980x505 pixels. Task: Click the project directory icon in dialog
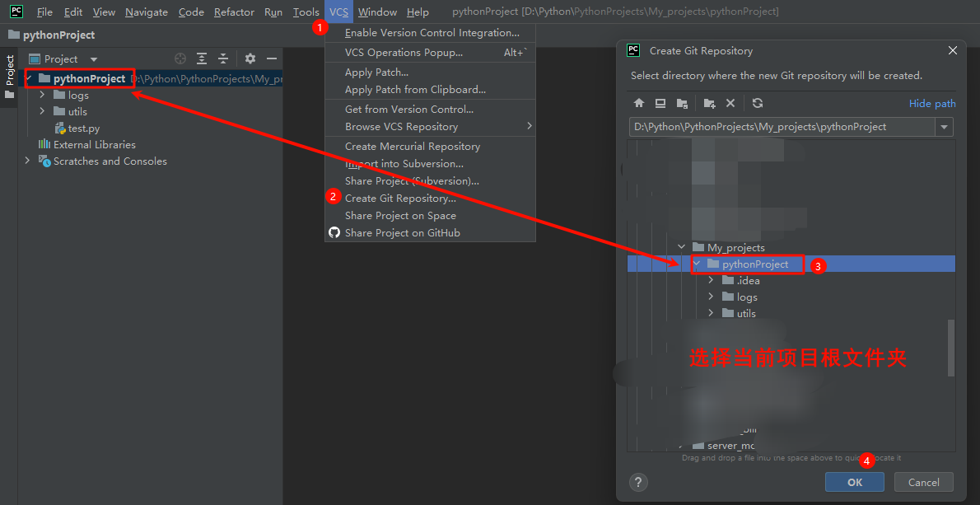(x=682, y=103)
